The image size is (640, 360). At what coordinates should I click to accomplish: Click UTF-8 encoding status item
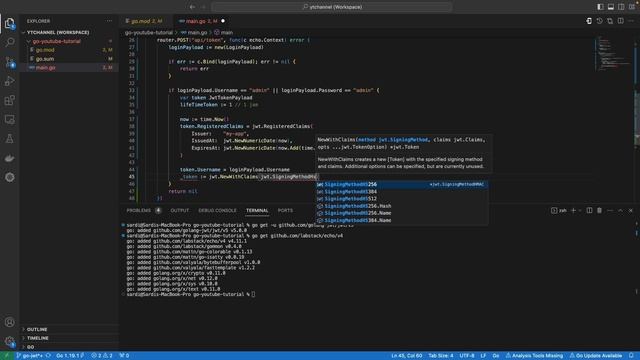(x=467, y=356)
